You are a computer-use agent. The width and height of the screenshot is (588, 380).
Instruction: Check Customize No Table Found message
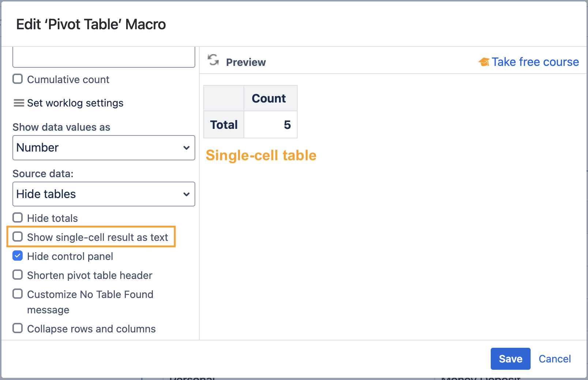pyautogui.click(x=18, y=294)
